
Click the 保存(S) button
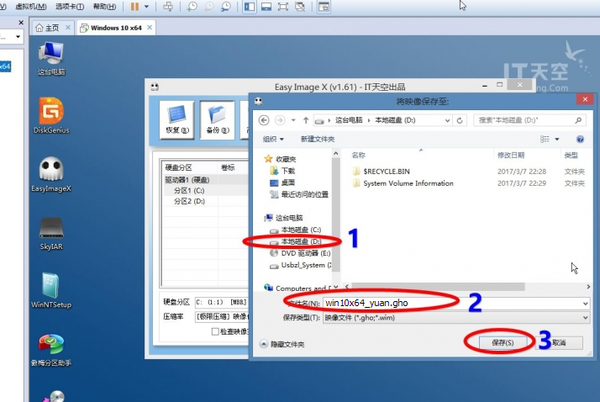tap(503, 342)
